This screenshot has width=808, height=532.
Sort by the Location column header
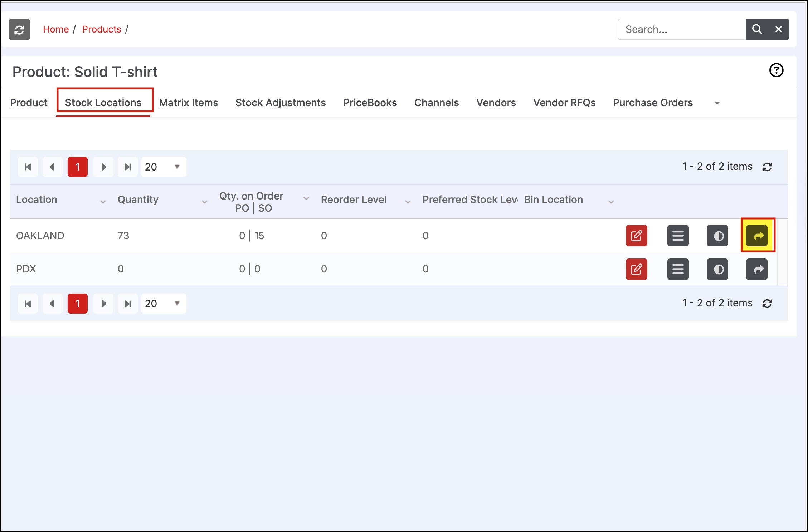[36, 199]
